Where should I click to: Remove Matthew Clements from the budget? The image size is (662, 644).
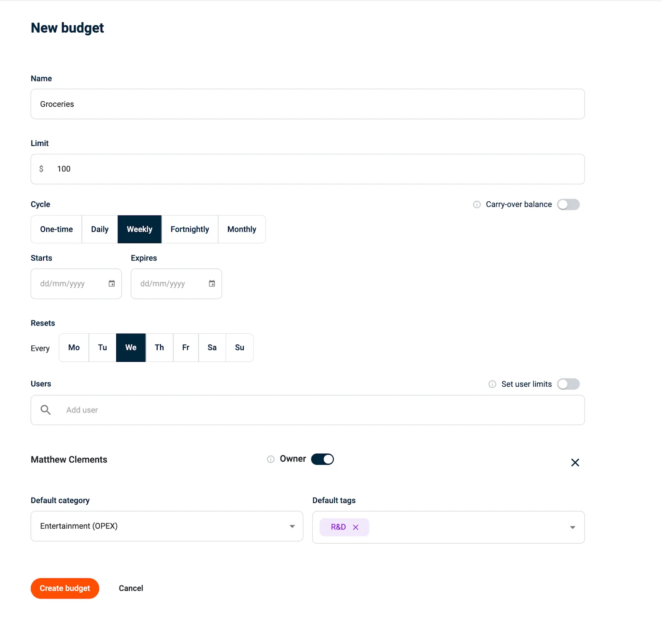(575, 462)
